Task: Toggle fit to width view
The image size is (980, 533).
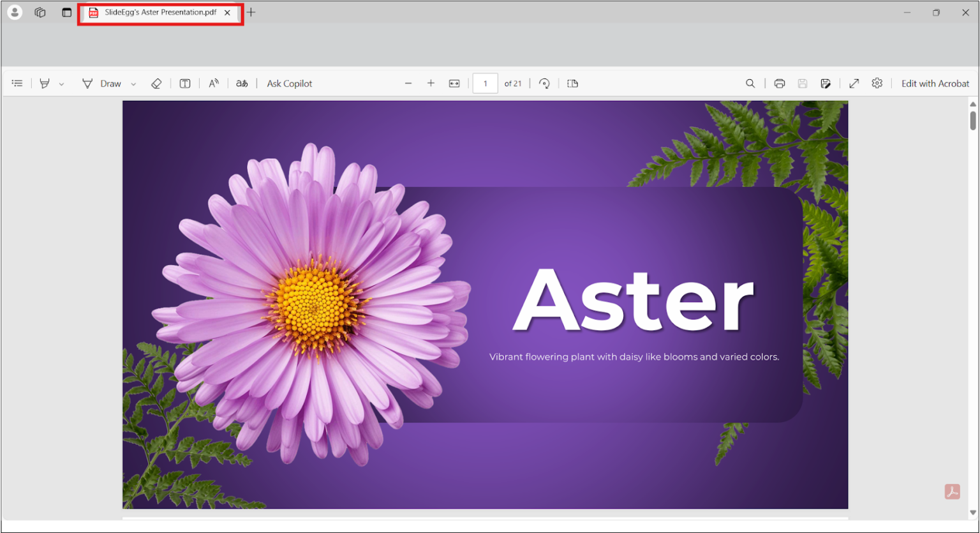Action: (x=454, y=84)
